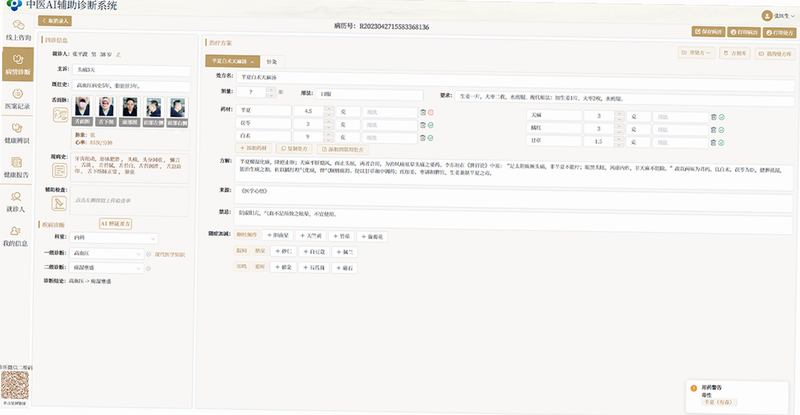Add the 天竺黄 herb modification
The width and height of the screenshot is (800, 415).
311,236
